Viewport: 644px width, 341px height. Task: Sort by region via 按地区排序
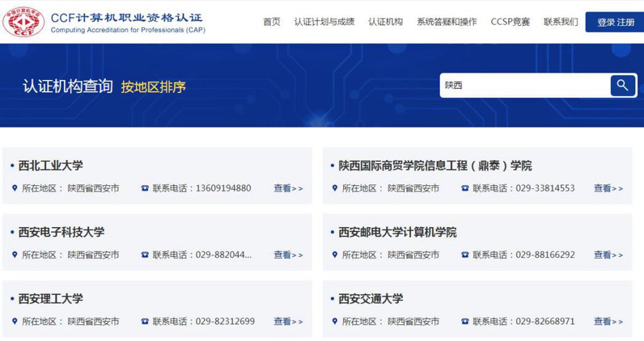[x=153, y=86]
